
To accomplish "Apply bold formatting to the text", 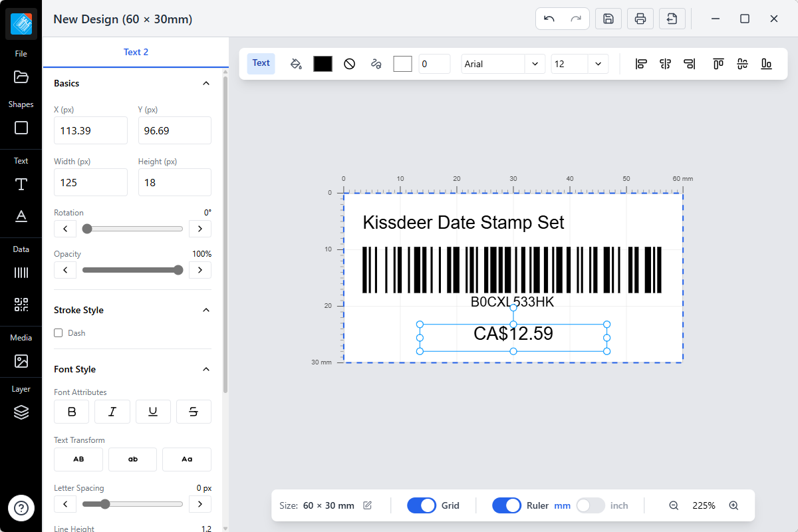I will coord(71,412).
